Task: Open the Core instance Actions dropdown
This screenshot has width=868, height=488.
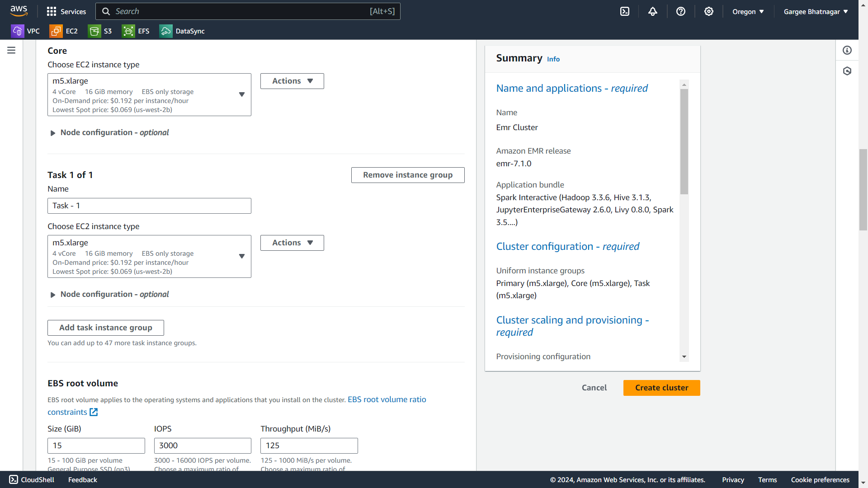Action: click(292, 81)
